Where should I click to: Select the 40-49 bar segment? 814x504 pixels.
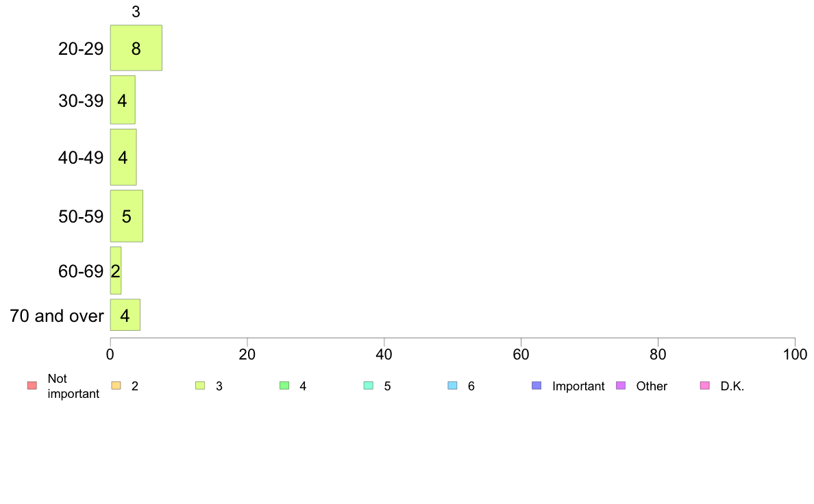[123, 157]
